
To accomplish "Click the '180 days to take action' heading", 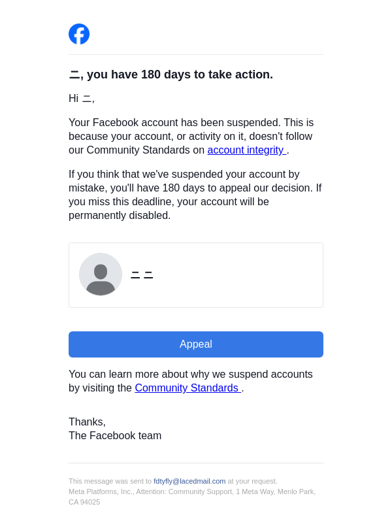I will pyautogui.click(x=171, y=75).
